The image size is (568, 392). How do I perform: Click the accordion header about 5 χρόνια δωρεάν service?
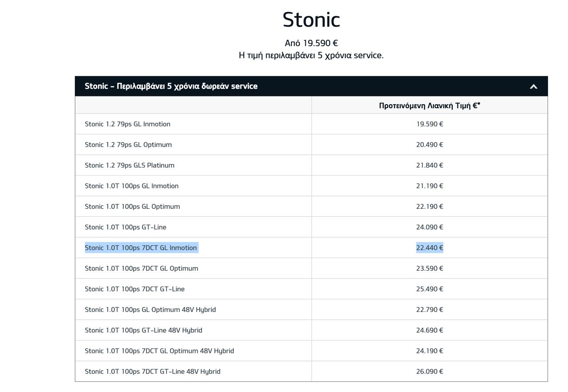(x=171, y=86)
